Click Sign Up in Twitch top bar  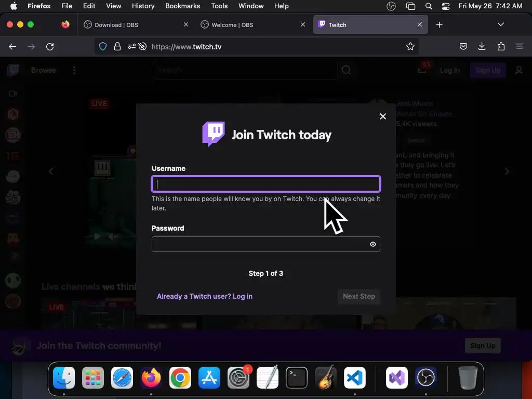488,70
